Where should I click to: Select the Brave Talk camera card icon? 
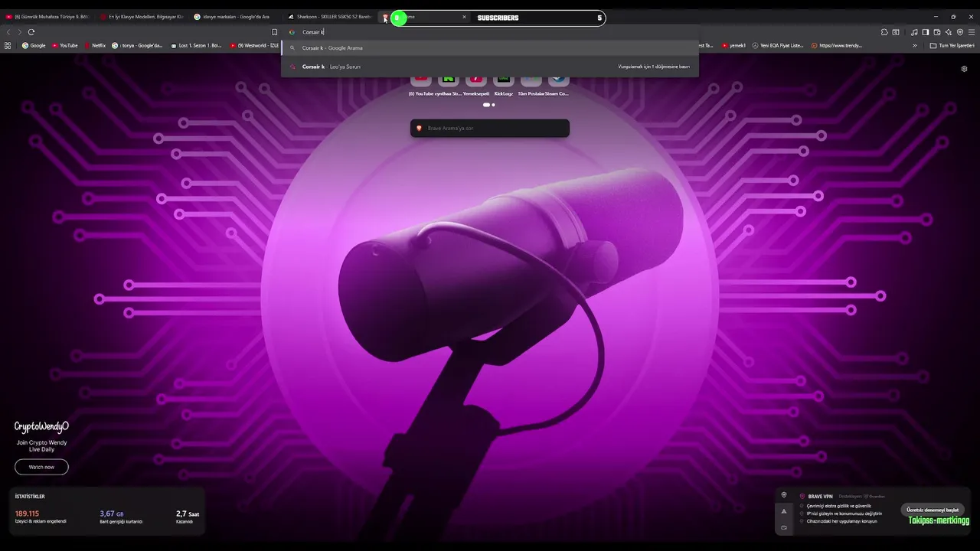click(783, 527)
